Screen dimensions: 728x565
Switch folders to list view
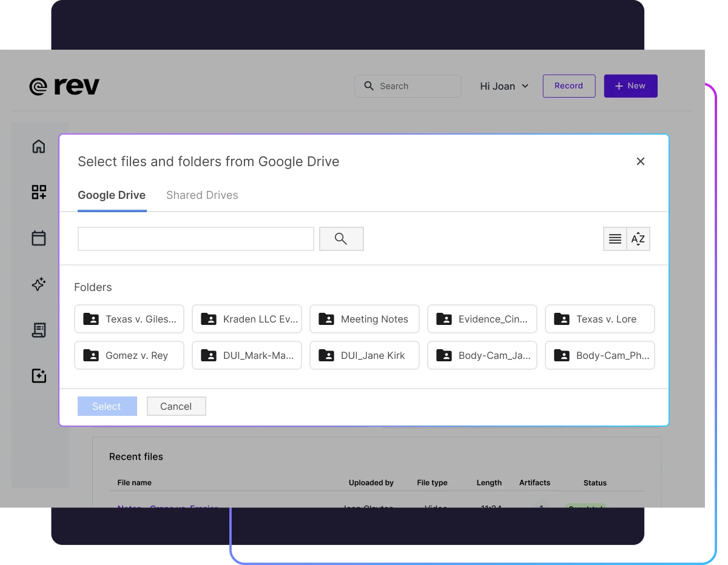615,239
